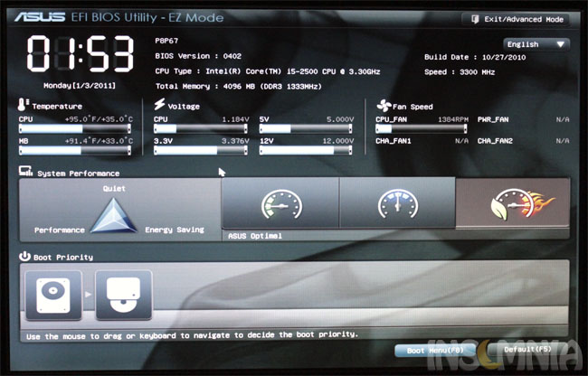This screenshot has height=376, width=588.
Task: Click the '1.184V' CPU voltage value
Action: point(235,119)
